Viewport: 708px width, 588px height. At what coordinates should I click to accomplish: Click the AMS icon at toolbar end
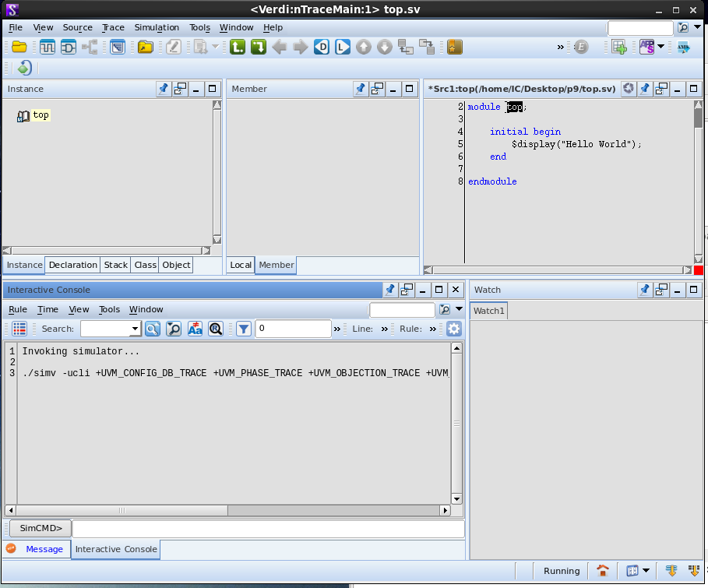click(684, 47)
